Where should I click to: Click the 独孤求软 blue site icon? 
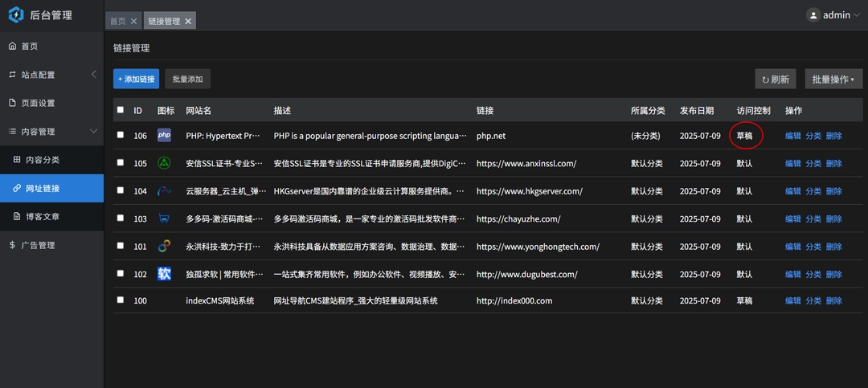[164, 274]
